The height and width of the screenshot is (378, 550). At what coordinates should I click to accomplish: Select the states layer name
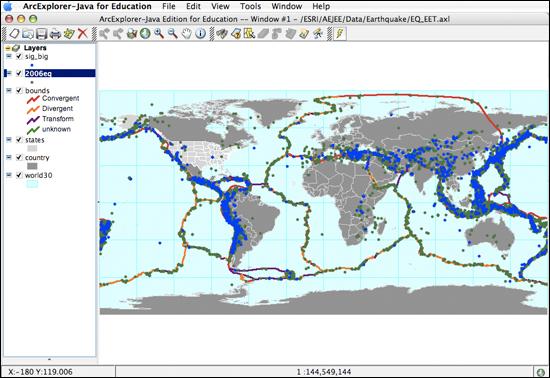tap(35, 140)
